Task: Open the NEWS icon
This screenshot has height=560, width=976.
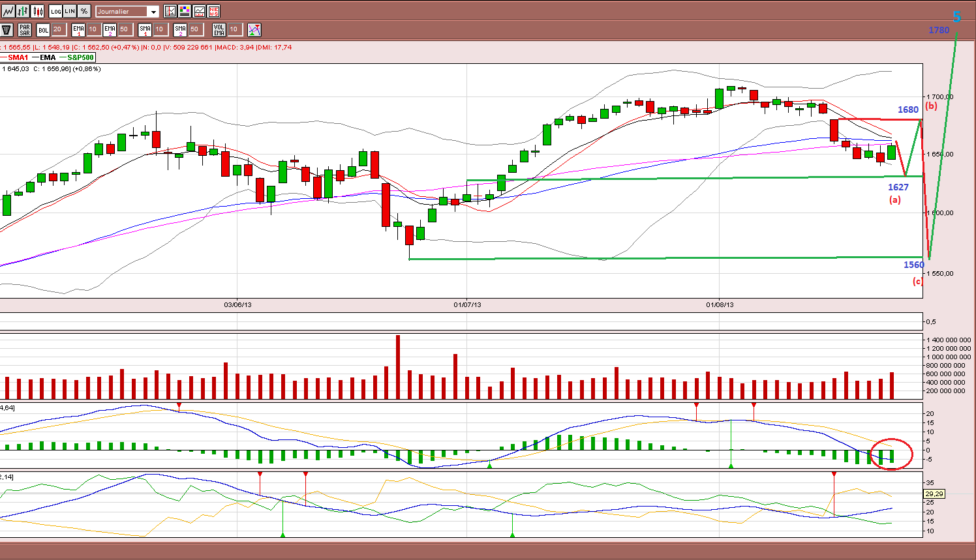Action: (x=213, y=11)
